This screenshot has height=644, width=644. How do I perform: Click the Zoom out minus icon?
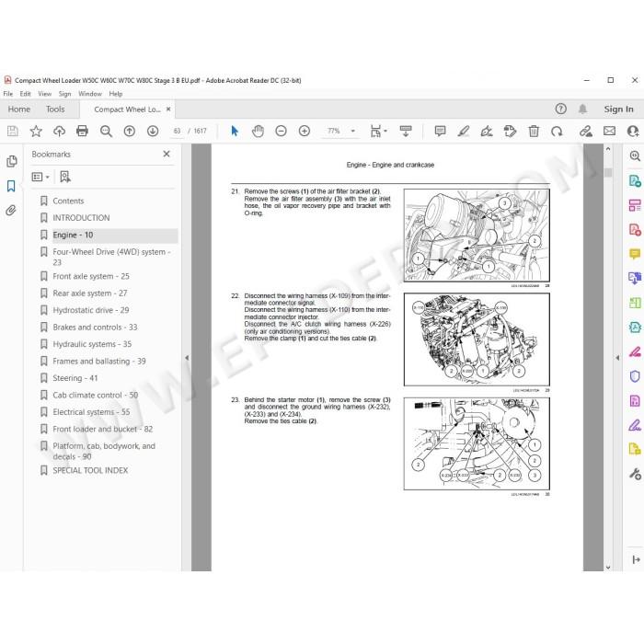click(281, 131)
